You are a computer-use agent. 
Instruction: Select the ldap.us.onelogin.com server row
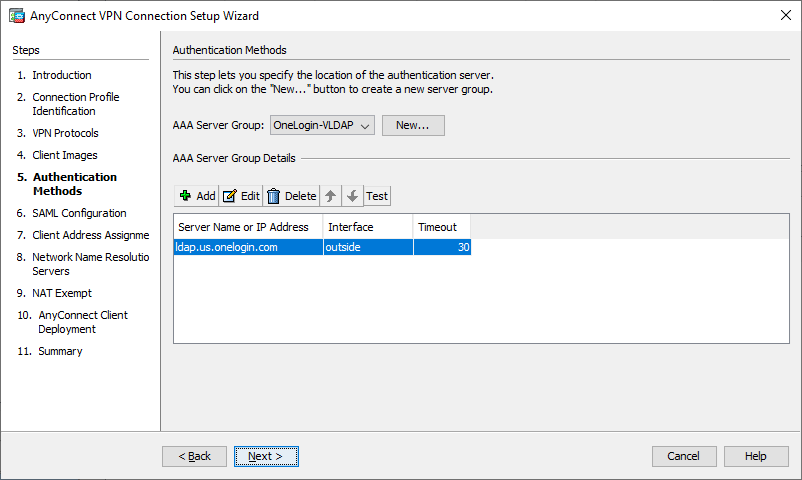[322, 247]
